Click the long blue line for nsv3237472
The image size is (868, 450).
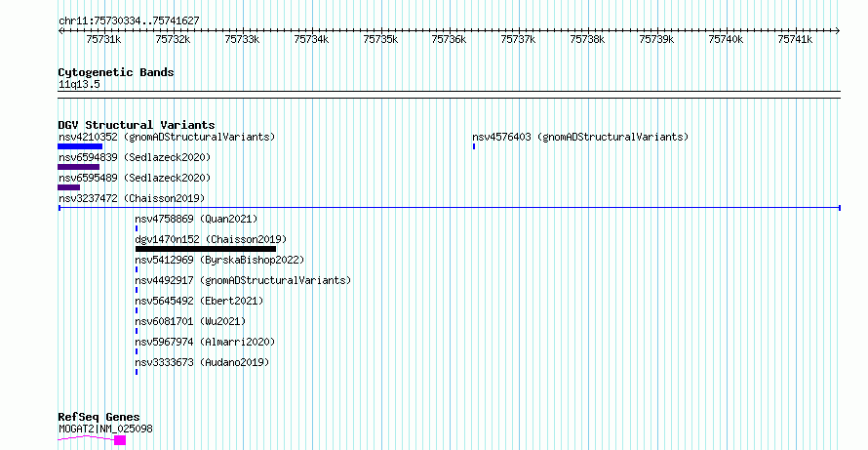tap(450, 208)
